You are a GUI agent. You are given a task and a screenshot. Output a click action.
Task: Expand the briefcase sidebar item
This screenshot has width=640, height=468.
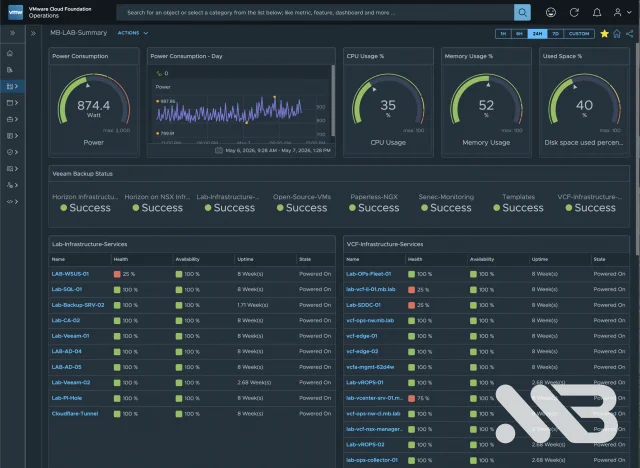12,119
